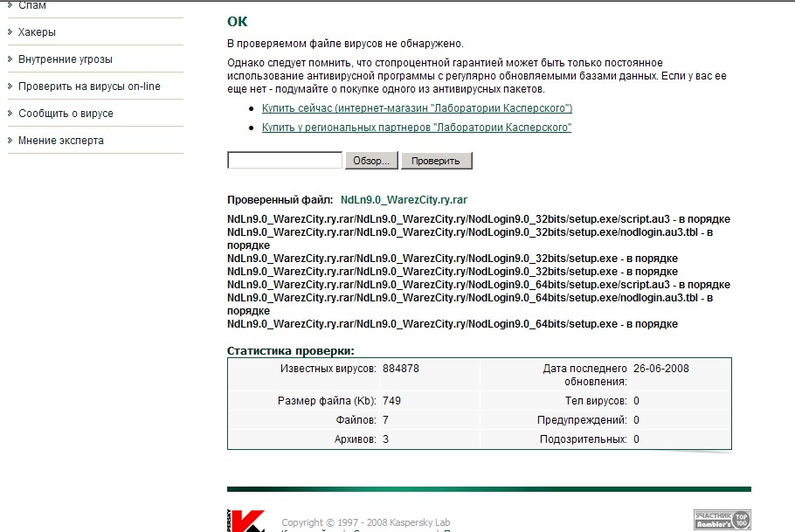Select the Архивов count value 3
Viewport: 795px width, 532px height.
(x=386, y=439)
